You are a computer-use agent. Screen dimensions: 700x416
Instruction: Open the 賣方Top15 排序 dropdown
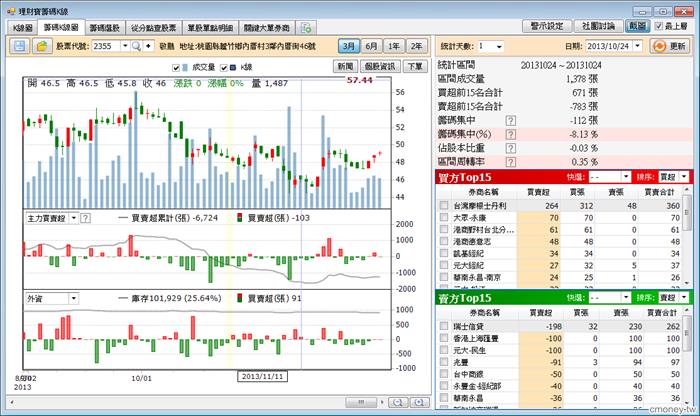click(x=684, y=297)
